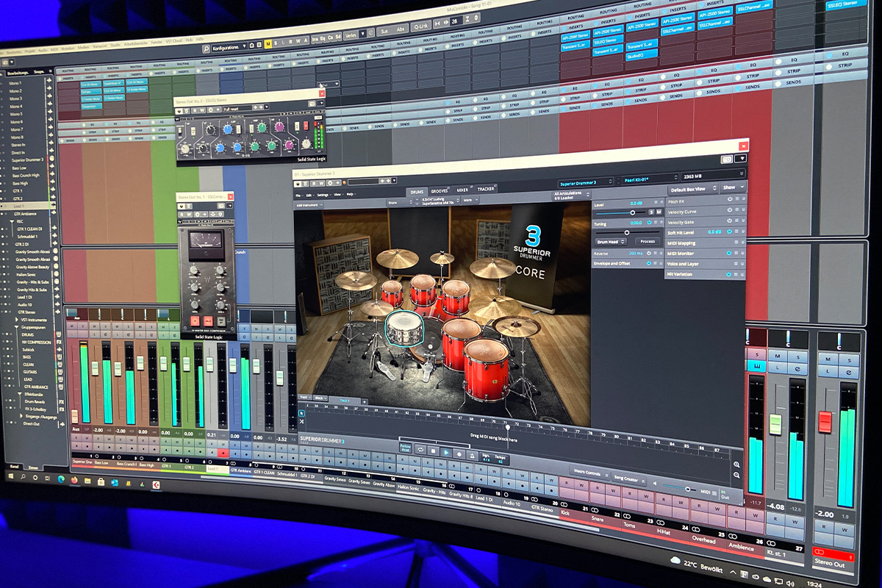882x588 pixels.
Task: Deactivate all Mute states with yellow M
Action: coord(268,43)
